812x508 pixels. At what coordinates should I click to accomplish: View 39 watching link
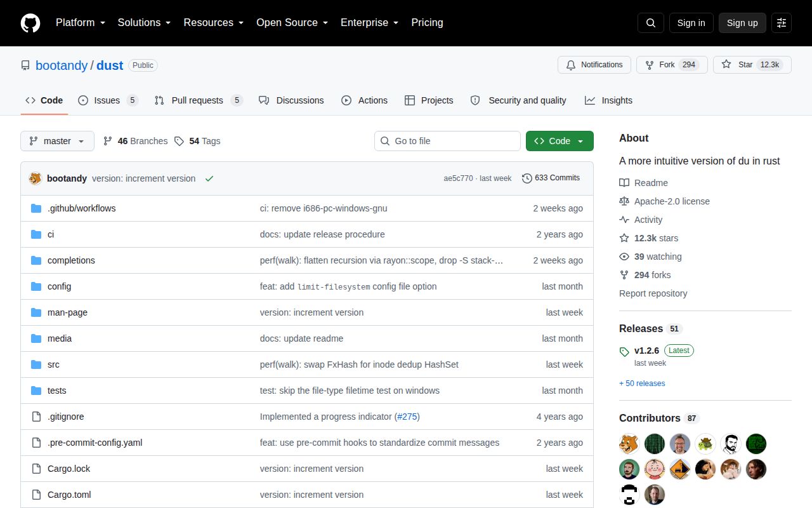(x=650, y=257)
